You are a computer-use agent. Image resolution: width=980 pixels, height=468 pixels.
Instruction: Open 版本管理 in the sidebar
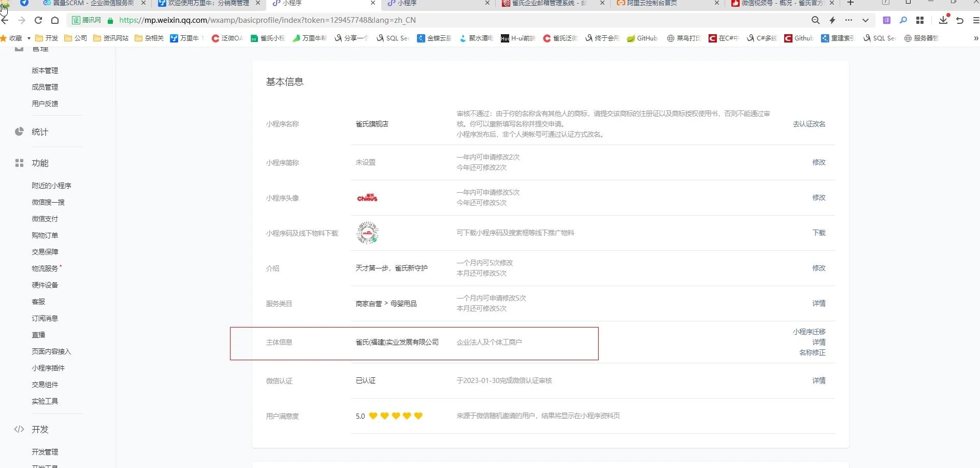45,70
